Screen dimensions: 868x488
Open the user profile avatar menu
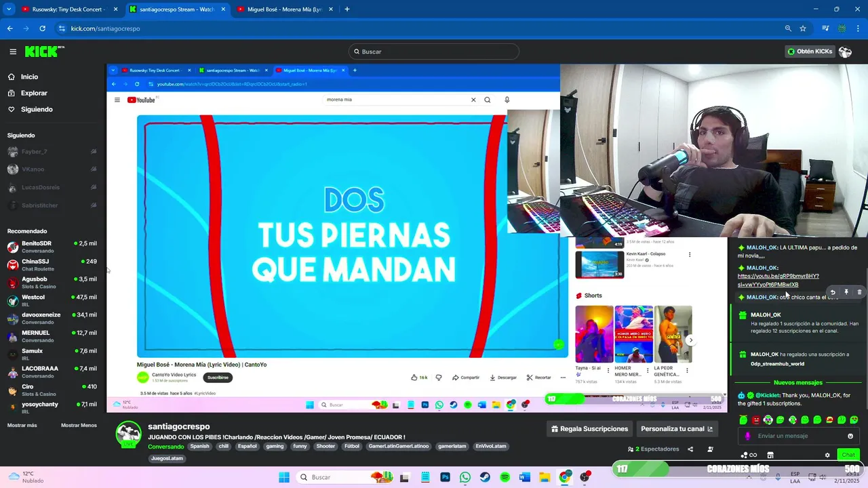click(x=845, y=52)
